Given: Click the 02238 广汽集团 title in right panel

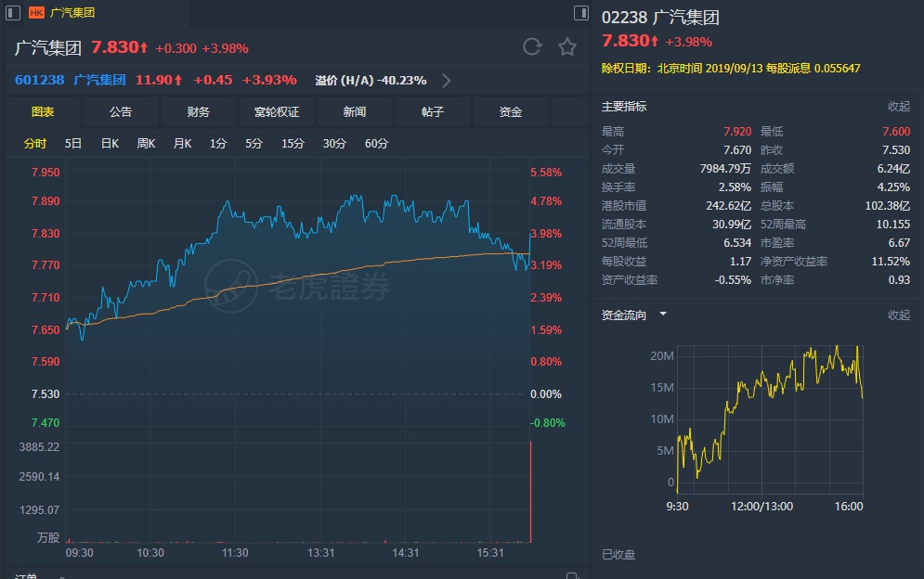Looking at the screenshot, I should [x=660, y=17].
